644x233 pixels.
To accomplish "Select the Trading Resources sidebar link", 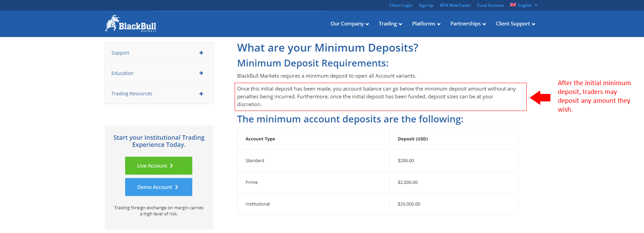I will pyautogui.click(x=132, y=94).
